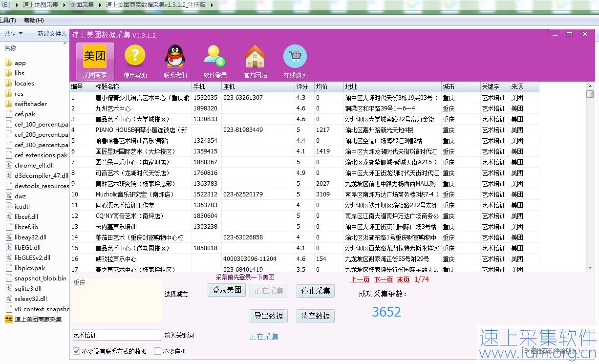Sort by 手机 column header
The height and width of the screenshot is (364, 599).
click(207, 86)
